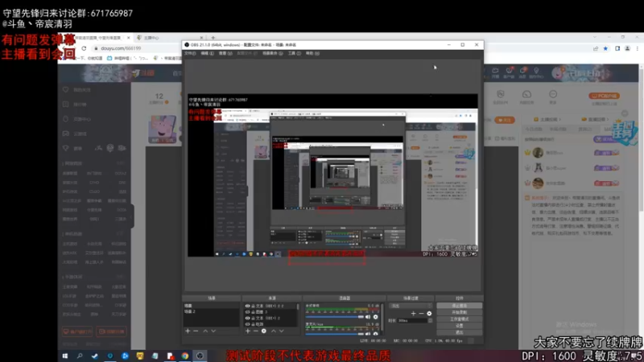644x362 pixels.
Task: Toggle lock on 文本 (GDI+) 2 2 source
Action: [x=253, y=306]
